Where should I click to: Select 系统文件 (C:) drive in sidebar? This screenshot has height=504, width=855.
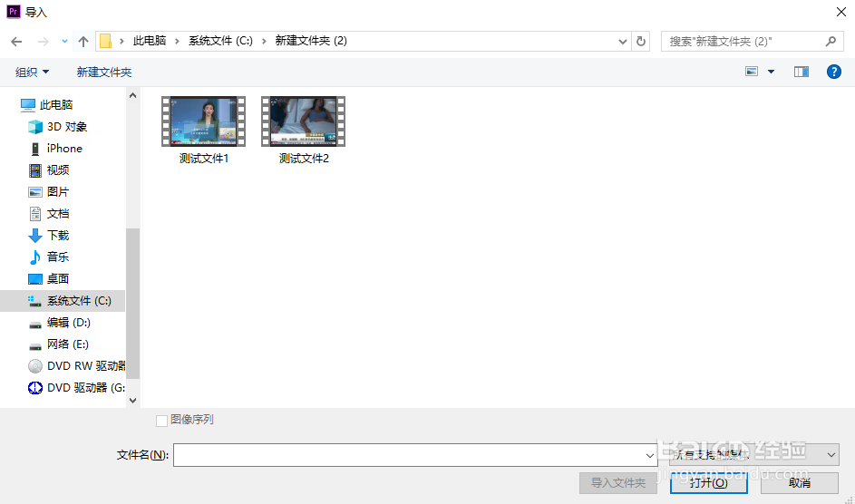tap(63, 301)
